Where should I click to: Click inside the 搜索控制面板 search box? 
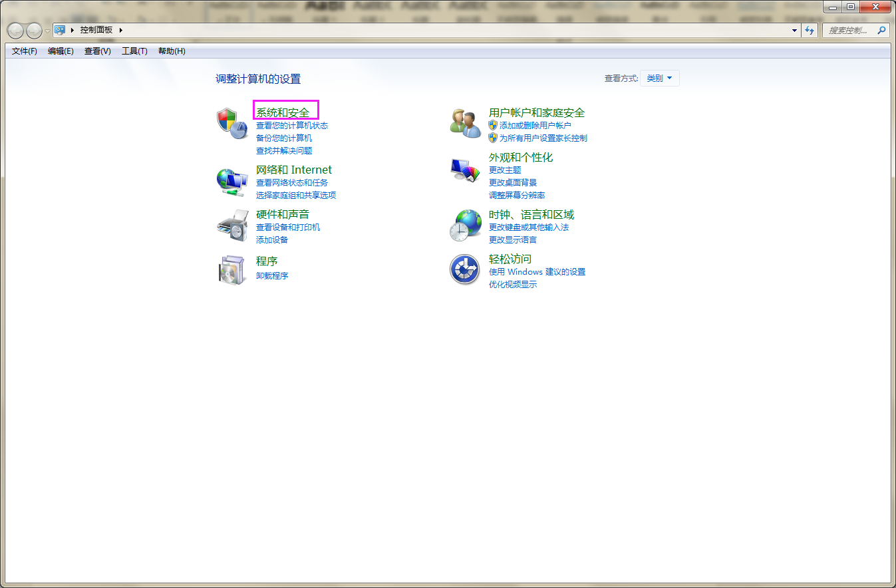[x=848, y=30]
